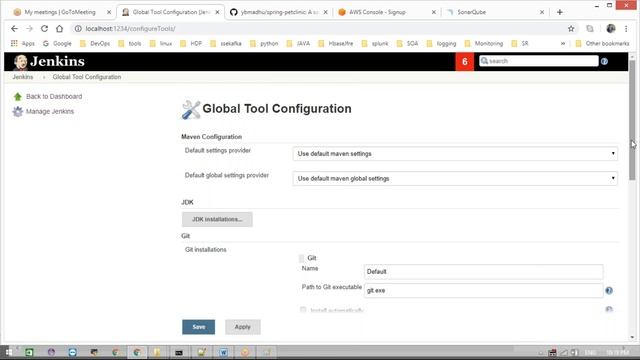Open the python bookmarks folder
640x360 pixels.
click(x=264, y=43)
